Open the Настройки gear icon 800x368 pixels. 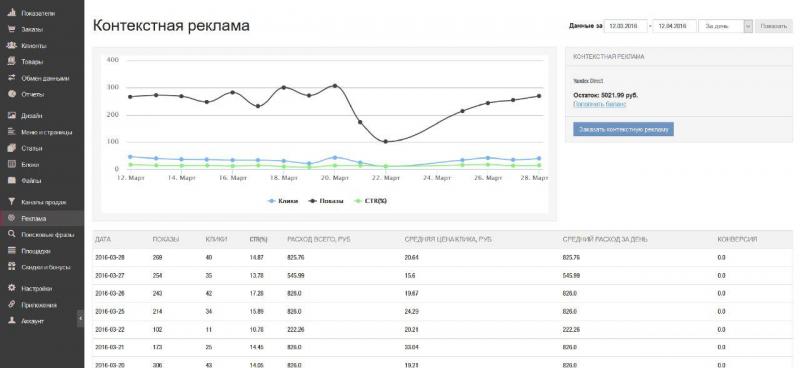pyautogui.click(x=11, y=288)
